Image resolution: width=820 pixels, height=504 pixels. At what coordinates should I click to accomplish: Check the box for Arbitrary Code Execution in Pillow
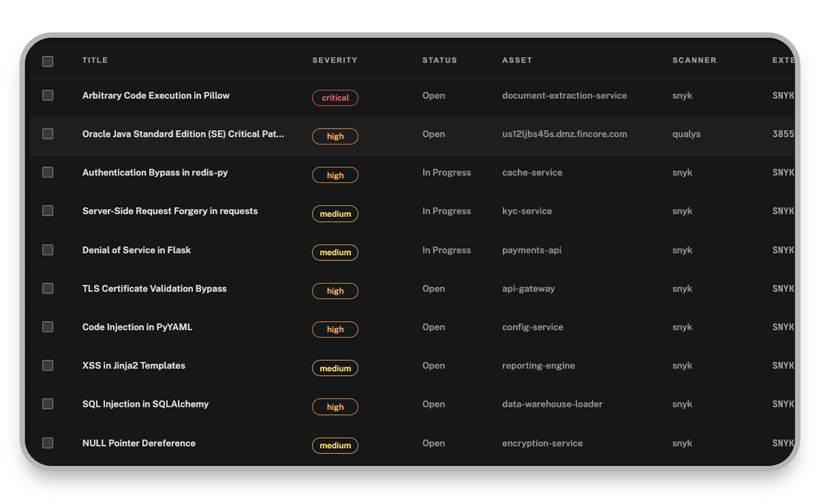(48, 95)
